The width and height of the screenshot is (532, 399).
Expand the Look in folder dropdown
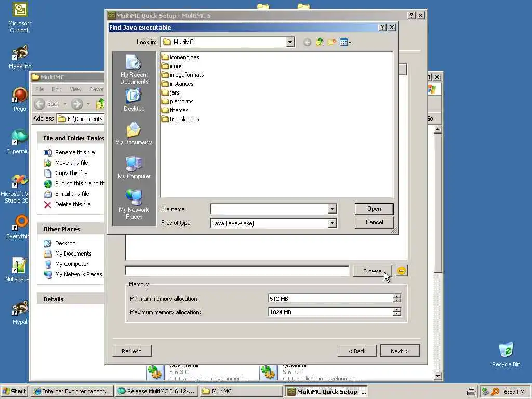290,42
